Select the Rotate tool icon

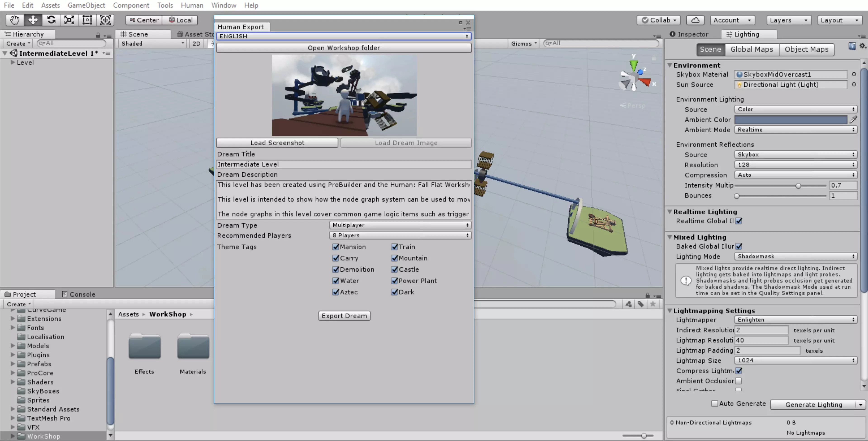coord(51,20)
